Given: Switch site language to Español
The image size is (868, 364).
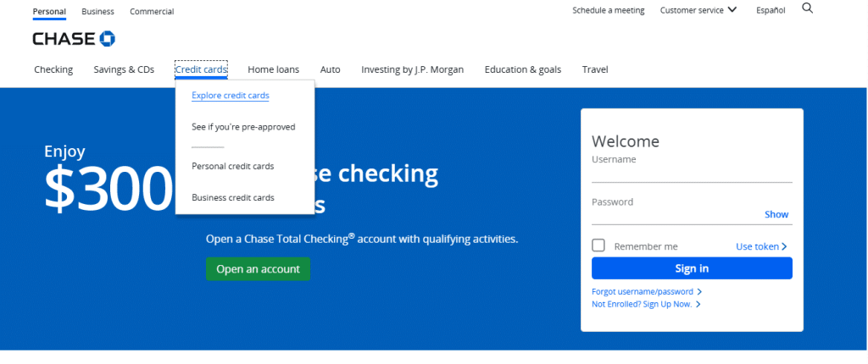Looking at the screenshot, I should (771, 10).
